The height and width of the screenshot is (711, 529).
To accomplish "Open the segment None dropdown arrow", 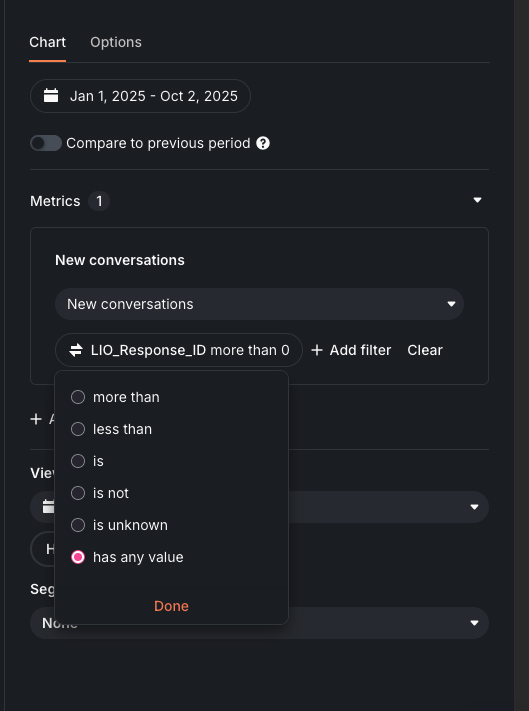I will [x=474, y=623].
